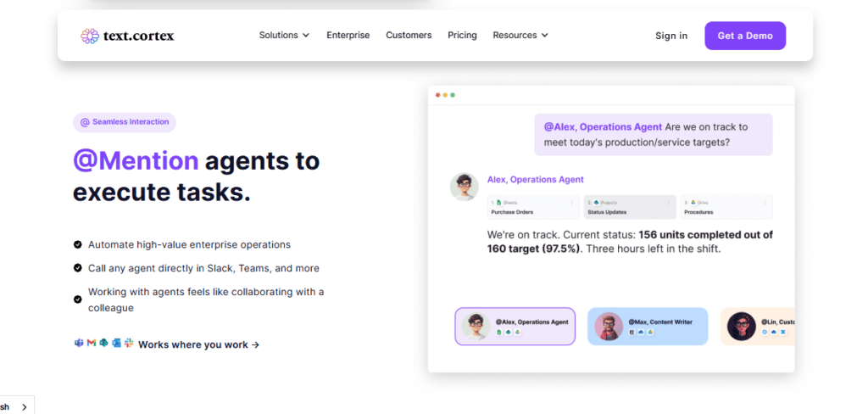Viewport: 868px width, 414px height.
Task: Open the Resources menu label
Action: 515,36
